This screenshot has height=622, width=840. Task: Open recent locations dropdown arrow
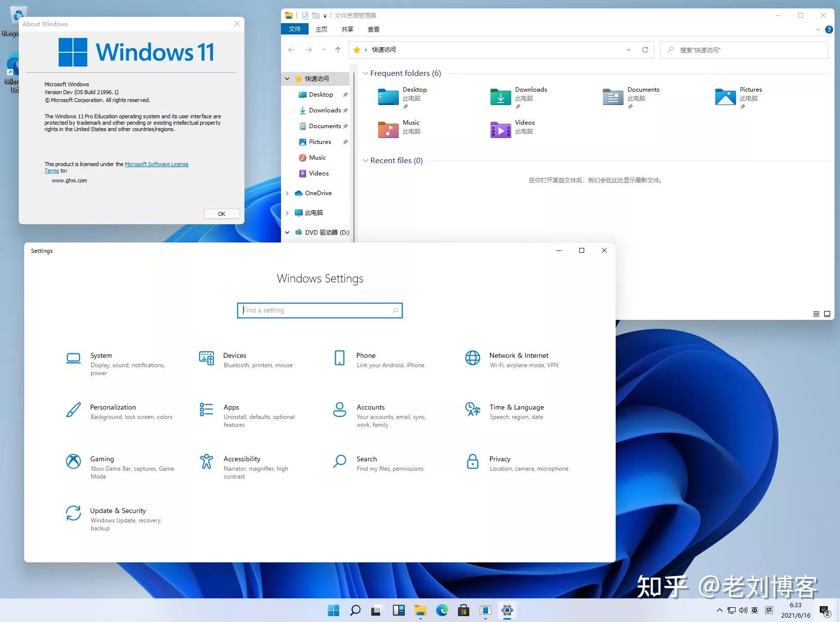click(323, 50)
